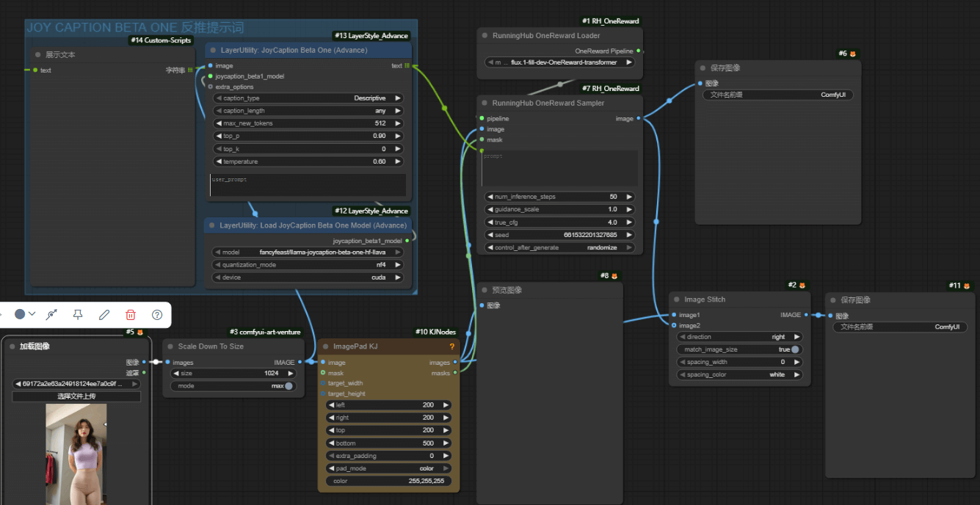
Task: Open the device cuda dropdown
Action: tap(308, 277)
